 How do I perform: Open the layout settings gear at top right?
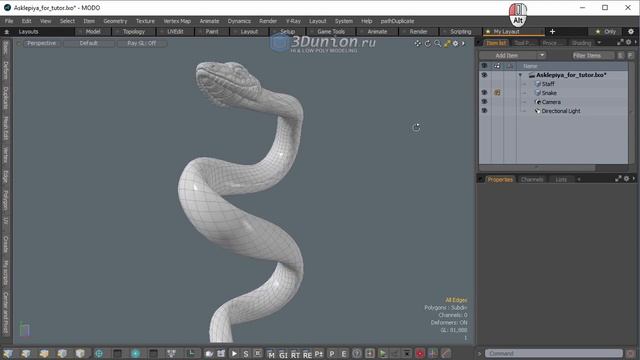pos(631,31)
